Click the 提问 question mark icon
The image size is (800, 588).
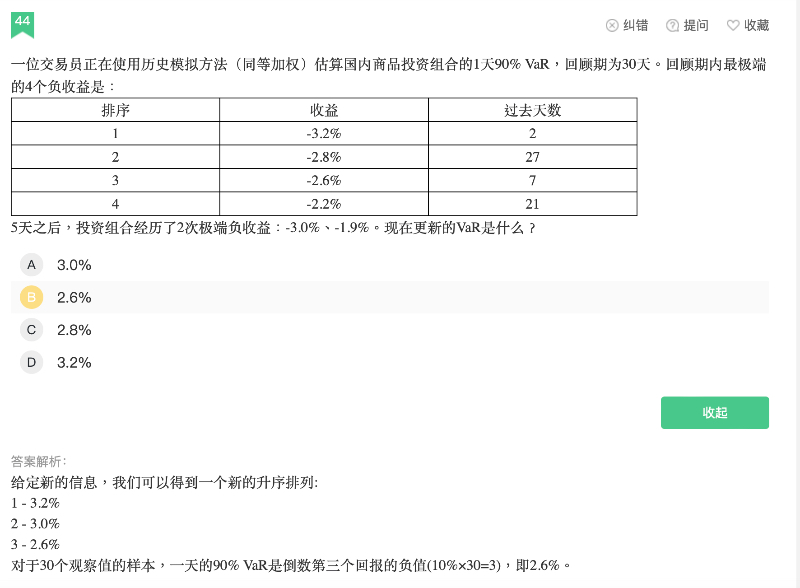673,25
